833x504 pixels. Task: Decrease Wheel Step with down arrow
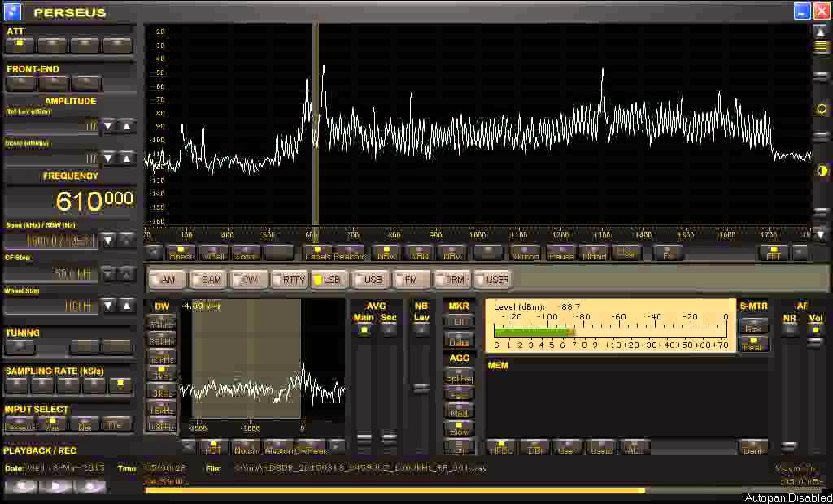click(x=108, y=306)
